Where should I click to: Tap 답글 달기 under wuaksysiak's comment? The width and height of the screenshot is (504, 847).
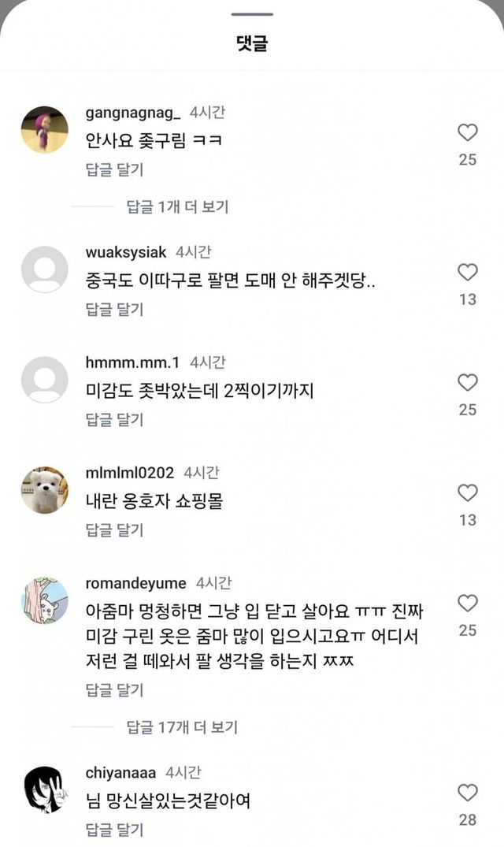(x=114, y=310)
